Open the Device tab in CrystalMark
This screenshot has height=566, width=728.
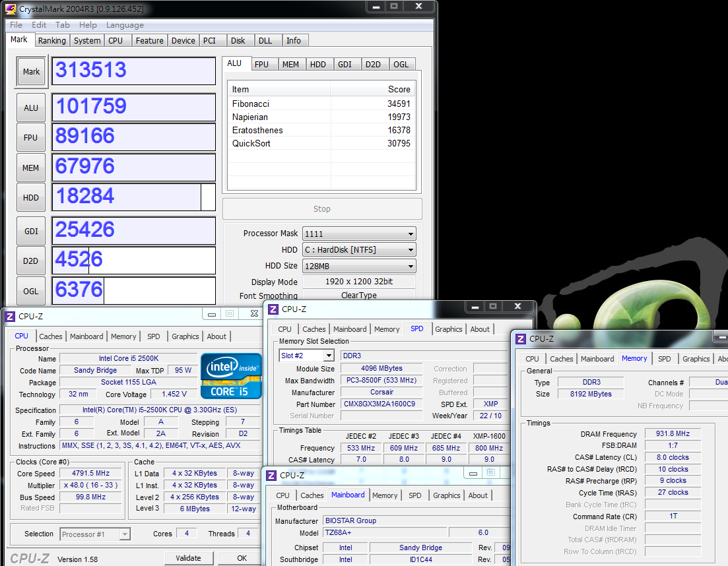point(183,41)
